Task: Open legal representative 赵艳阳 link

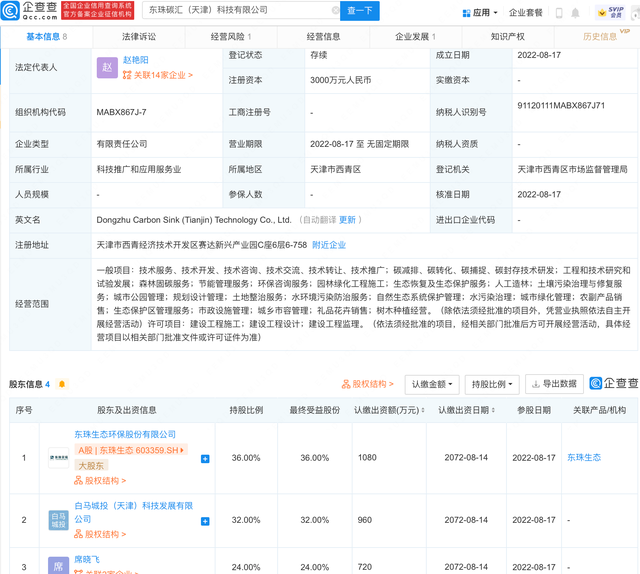Action: (x=136, y=60)
